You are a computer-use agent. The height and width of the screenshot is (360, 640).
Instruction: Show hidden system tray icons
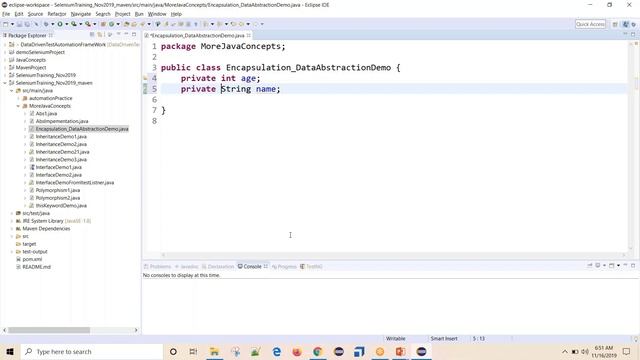coord(565,351)
